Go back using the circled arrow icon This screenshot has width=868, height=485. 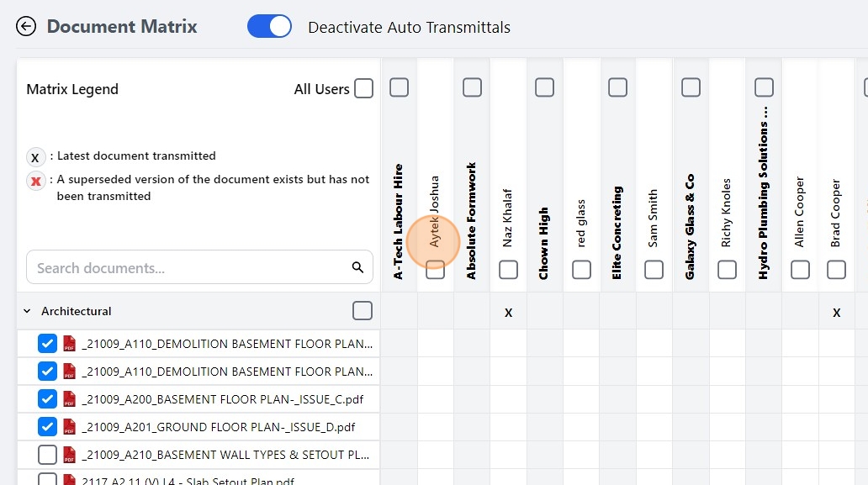coord(26,26)
